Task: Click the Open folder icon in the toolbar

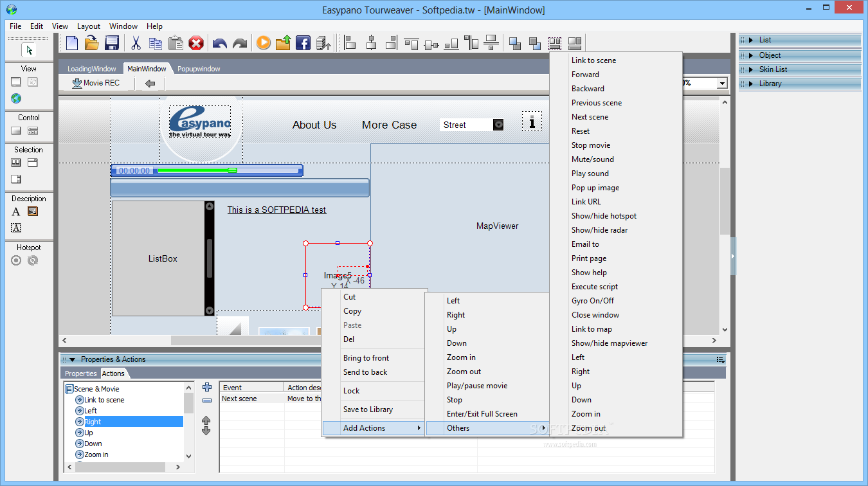Action: click(x=92, y=43)
